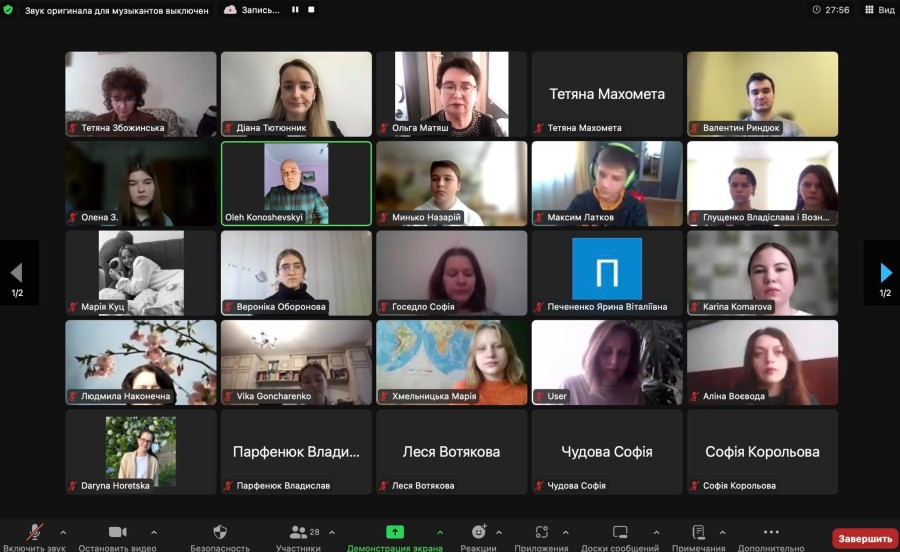The height and width of the screenshot is (552, 900).
Task: Click muted mic icon beside Тетяна Збожинська
Action: point(73,128)
